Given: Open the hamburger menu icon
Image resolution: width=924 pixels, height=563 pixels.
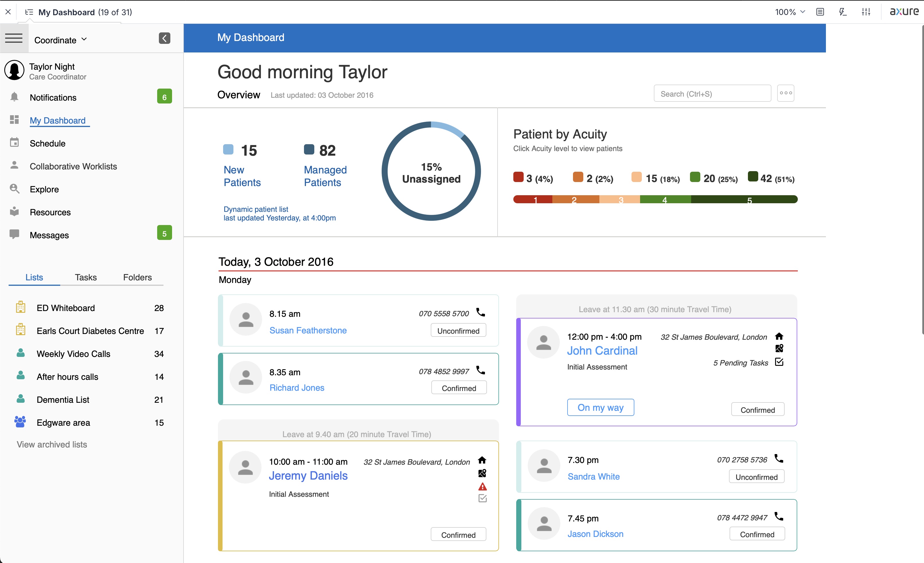Looking at the screenshot, I should coord(14,38).
